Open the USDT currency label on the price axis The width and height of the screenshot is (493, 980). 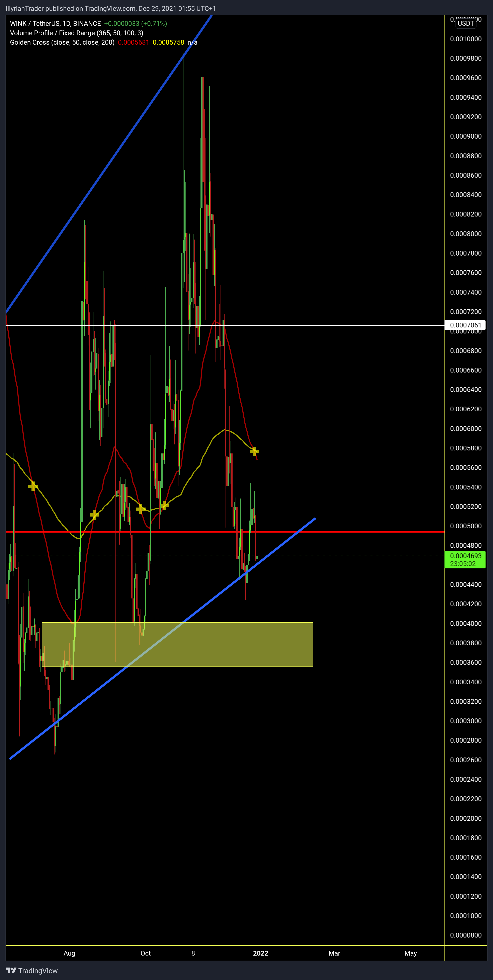466,23
